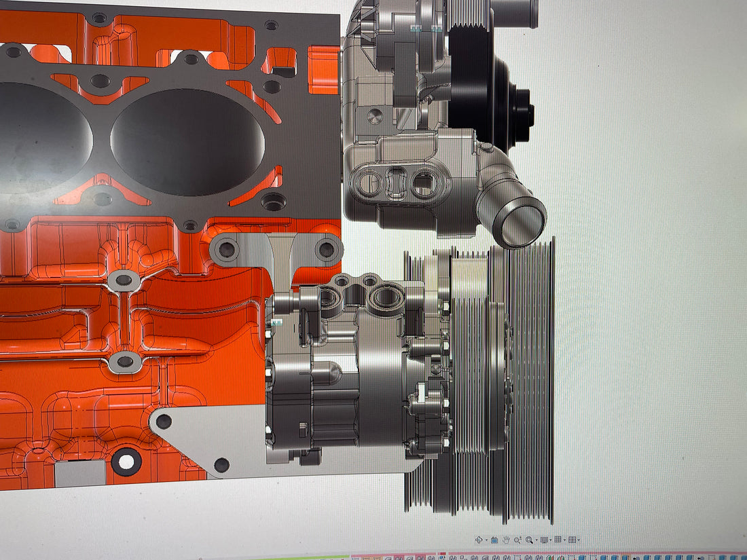
Task: Click the Grid and Snaps icon
Action: [x=558, y=539]
